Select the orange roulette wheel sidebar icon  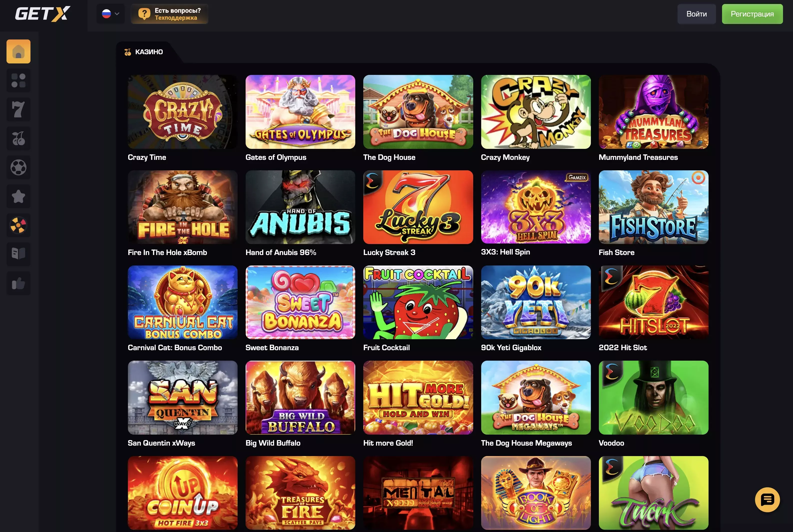pyautogui.click(x=18, y=225)
